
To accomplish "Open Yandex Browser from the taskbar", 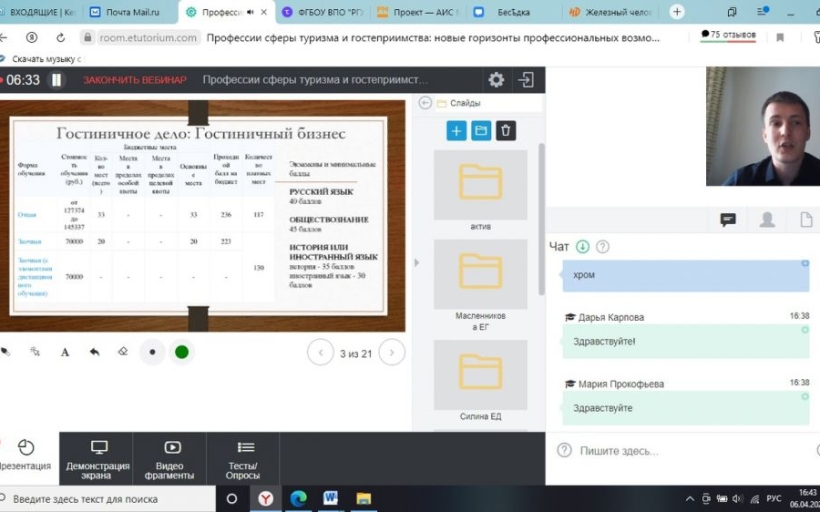I will (265, 499).
